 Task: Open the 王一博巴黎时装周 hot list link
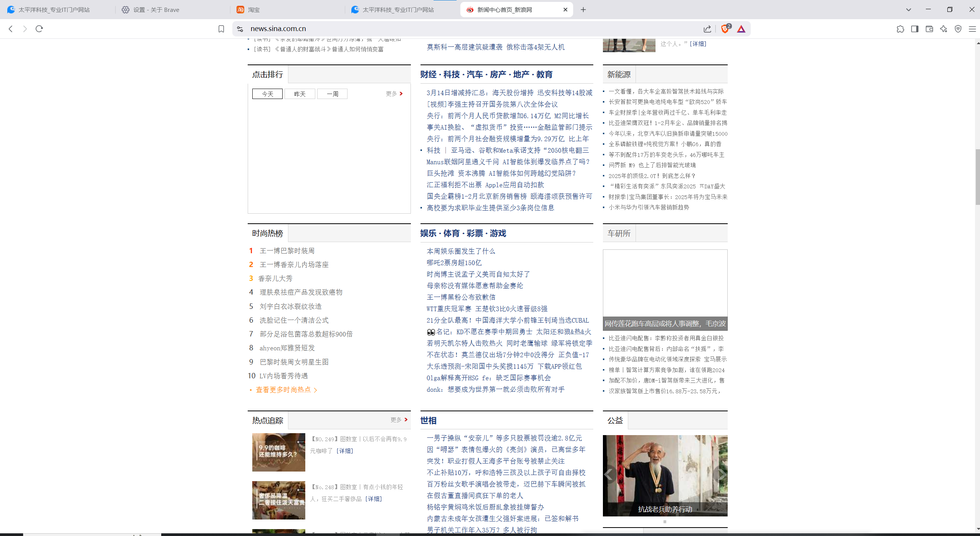(x=287, y=251)
